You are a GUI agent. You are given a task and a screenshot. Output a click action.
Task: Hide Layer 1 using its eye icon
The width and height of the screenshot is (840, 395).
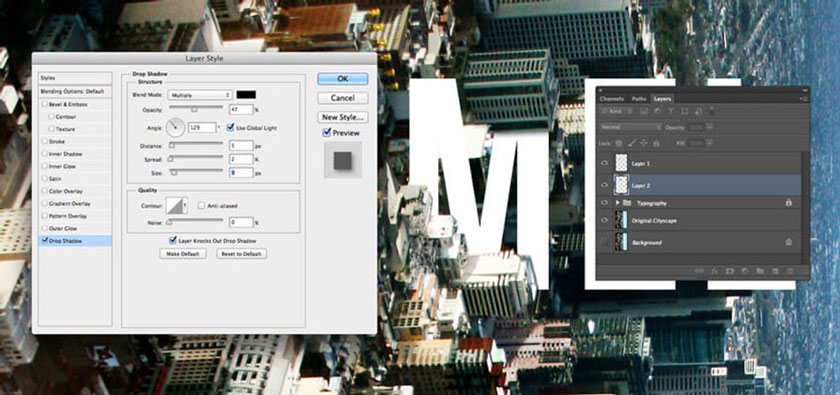605,163
